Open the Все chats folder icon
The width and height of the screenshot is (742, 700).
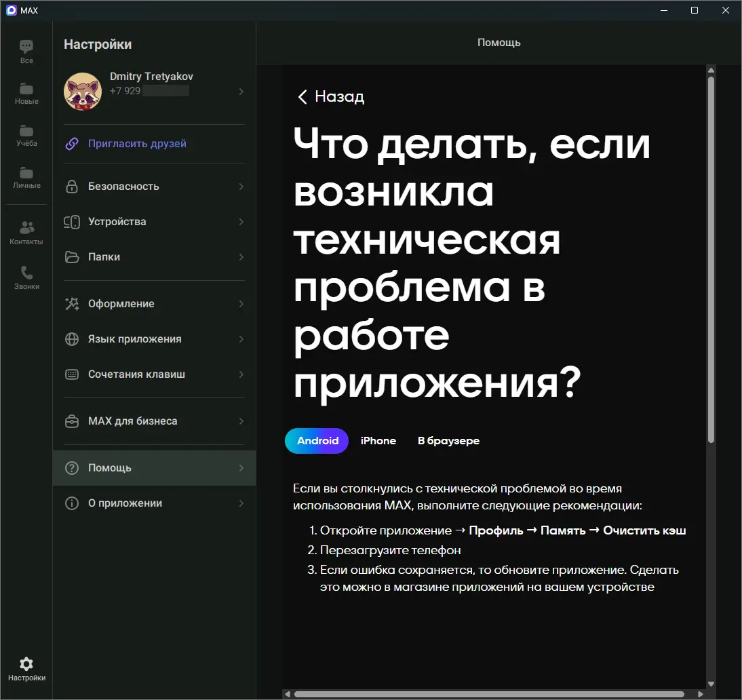coord(26,46)
